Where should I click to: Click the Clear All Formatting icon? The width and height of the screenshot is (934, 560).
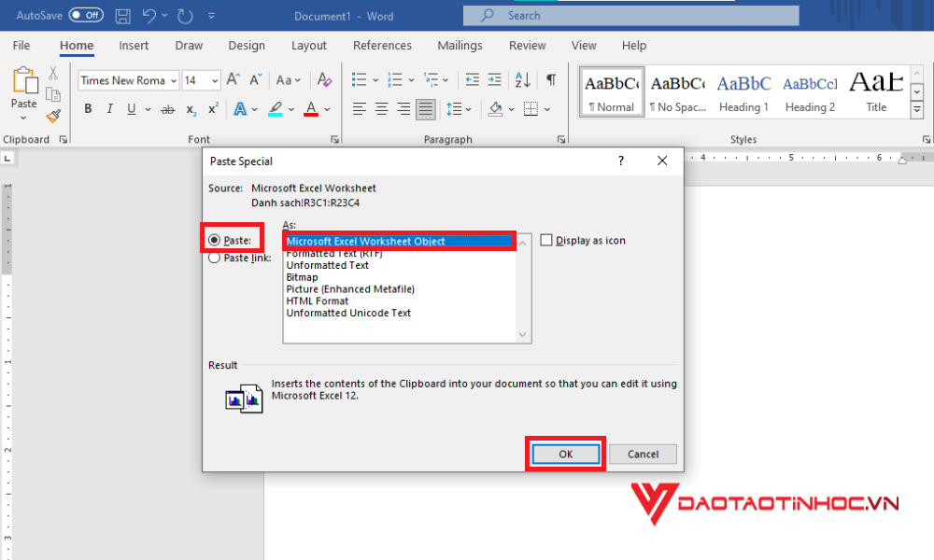click(323, 80)
